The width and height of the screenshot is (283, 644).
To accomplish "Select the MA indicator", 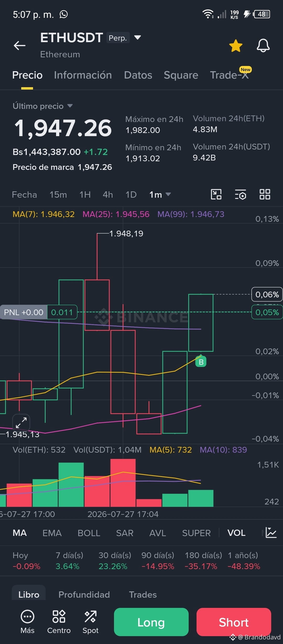I will [20, 533].
